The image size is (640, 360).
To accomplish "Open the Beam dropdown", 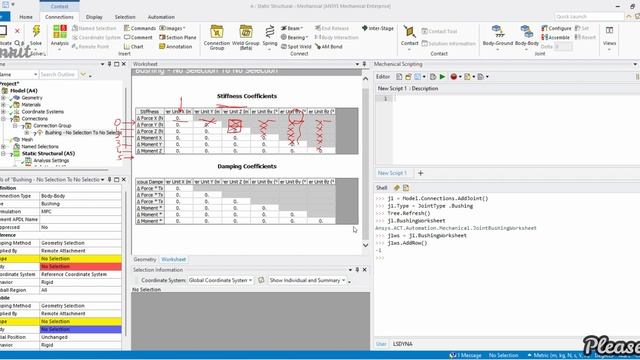I will pyautogui.click(x=292, y=28).
